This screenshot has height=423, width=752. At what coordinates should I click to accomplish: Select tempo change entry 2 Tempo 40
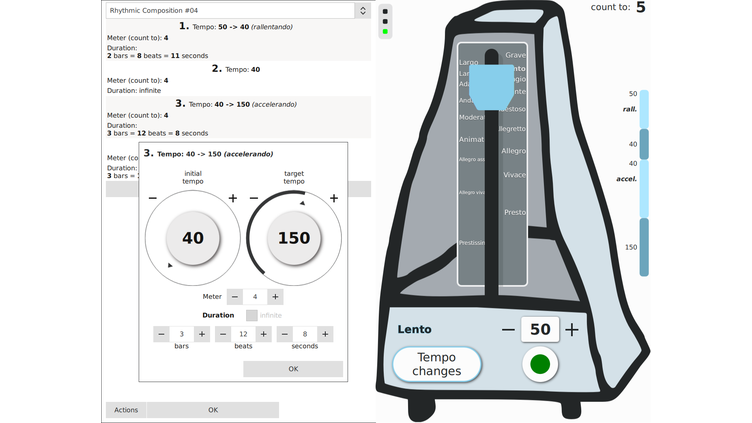tap(238, 79)
